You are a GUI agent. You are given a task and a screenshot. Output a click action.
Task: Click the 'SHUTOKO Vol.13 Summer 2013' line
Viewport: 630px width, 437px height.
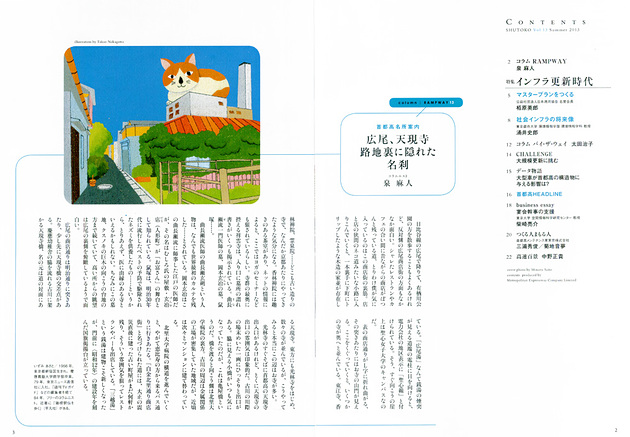(x=542, y=30)
